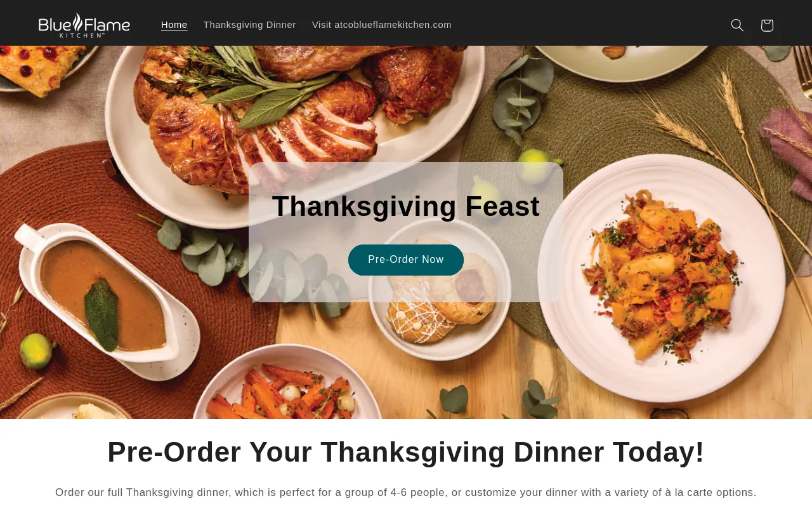Click the Blue Flame Kitchen logo
This screenshot has height=508, width=812.
click(84, 25)
